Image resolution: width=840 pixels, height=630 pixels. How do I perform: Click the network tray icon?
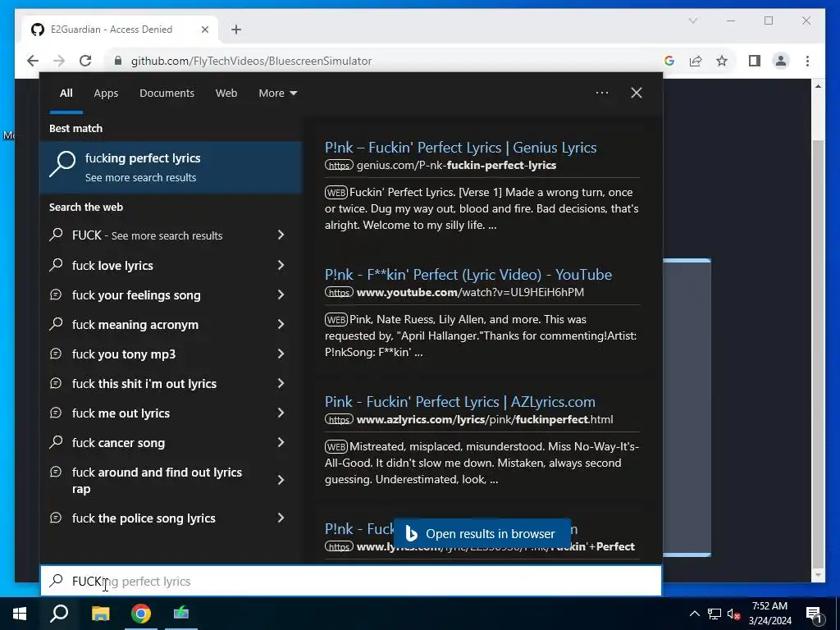pos(714,614)
